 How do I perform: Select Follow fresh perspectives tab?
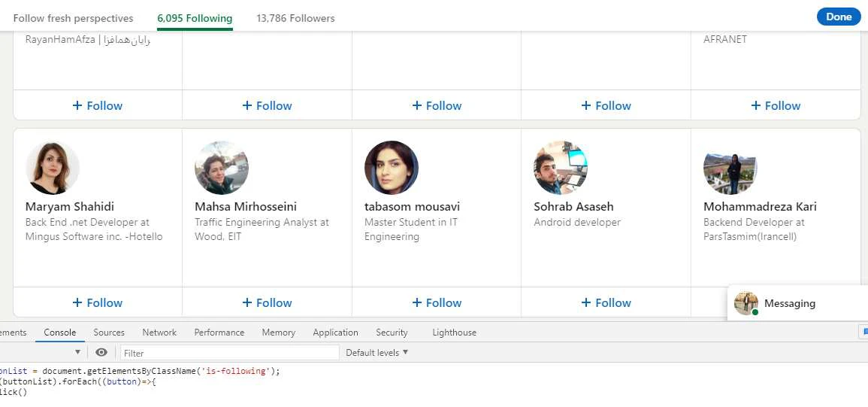(73, 18)
